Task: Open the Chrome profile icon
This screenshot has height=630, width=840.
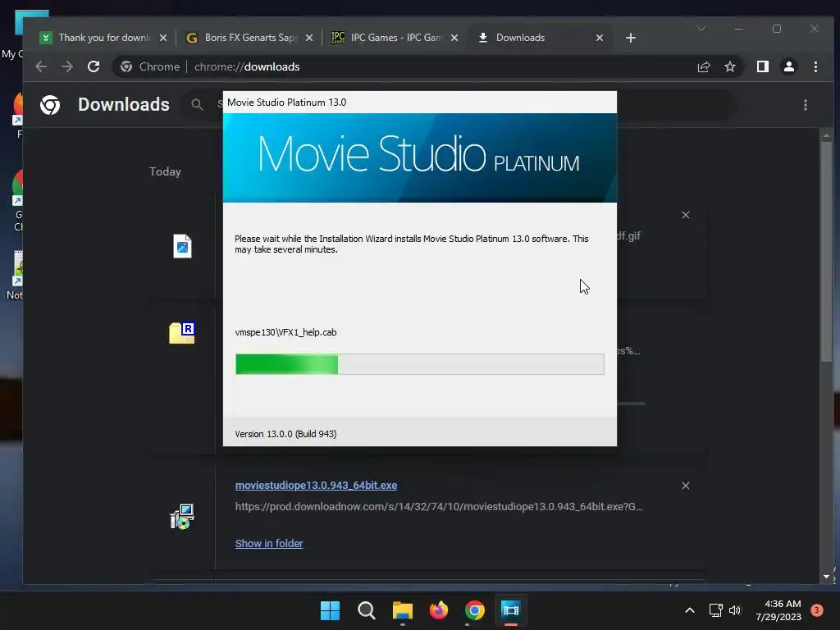Action: pyautogui.click(x=788, y=66)
